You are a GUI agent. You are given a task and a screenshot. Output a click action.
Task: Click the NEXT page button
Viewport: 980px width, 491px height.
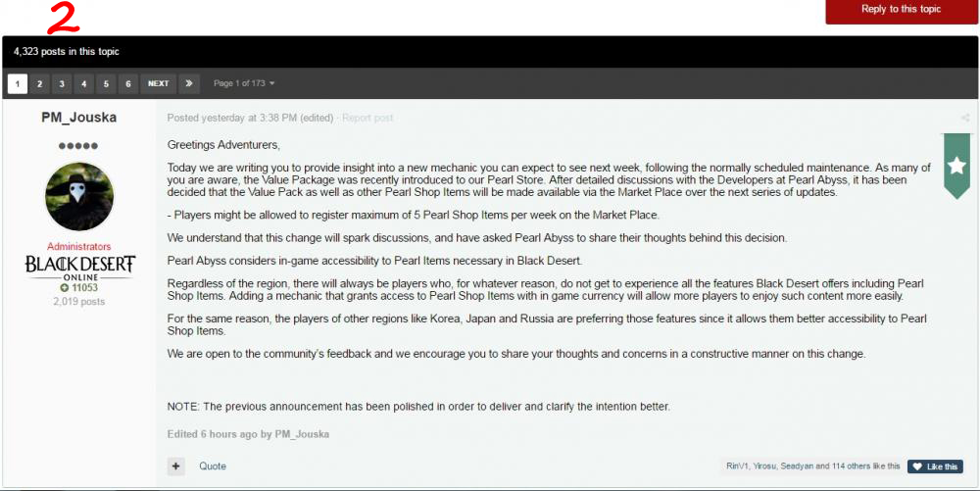pyautogui.click(x=158, y=83)
